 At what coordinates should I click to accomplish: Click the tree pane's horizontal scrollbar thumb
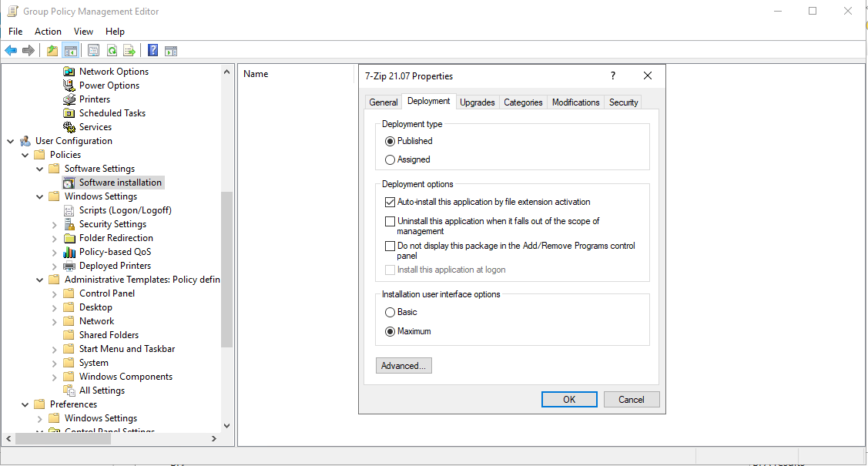[x=63, y=439]
